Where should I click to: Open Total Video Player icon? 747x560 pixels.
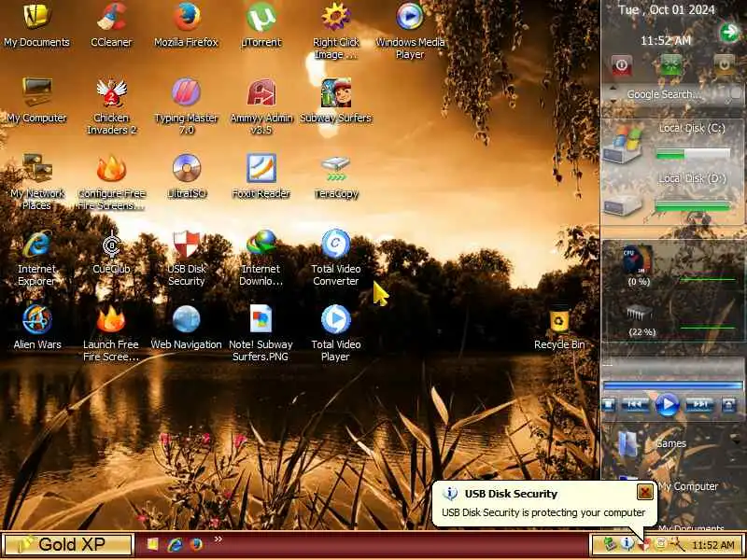pos(335,333)
